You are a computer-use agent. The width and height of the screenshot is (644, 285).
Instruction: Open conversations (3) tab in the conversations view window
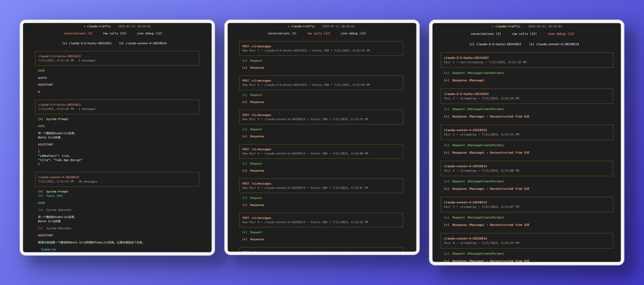coord(77,33)
